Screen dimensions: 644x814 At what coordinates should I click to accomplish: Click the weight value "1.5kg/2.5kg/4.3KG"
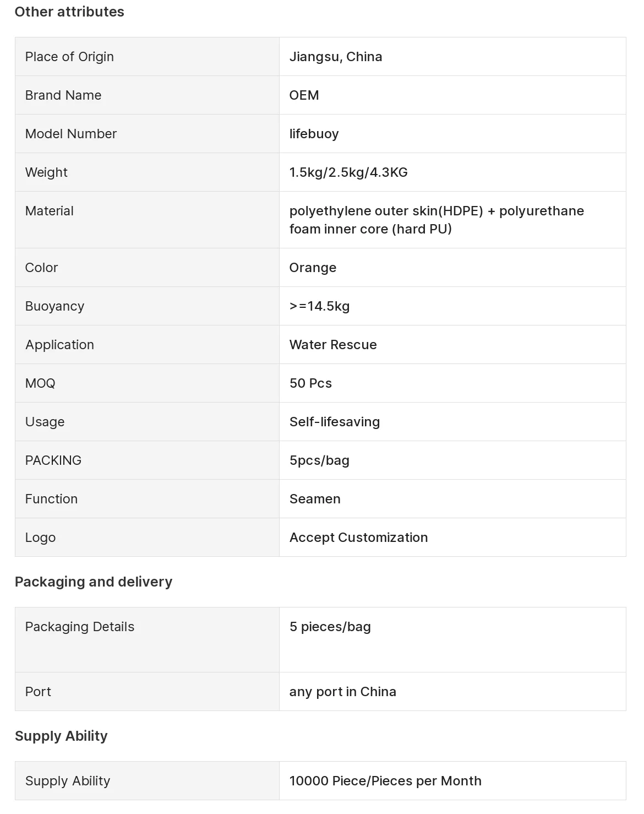(x=348, y=172)
